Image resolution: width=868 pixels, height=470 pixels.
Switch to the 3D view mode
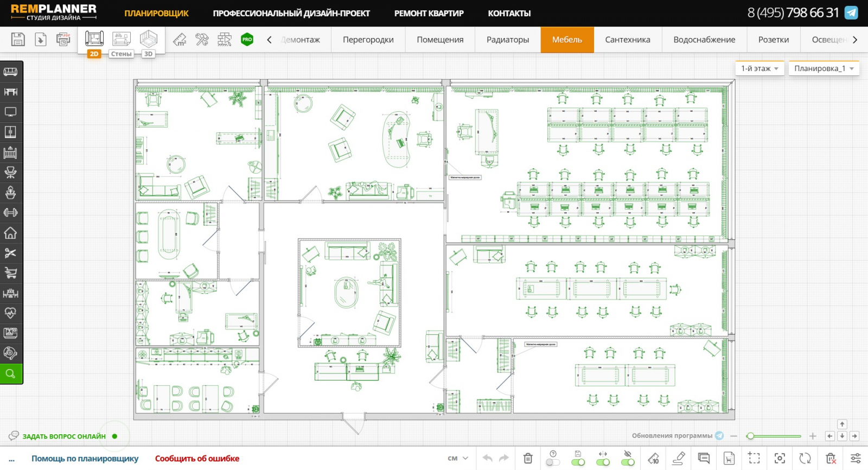tap(148, 43)
